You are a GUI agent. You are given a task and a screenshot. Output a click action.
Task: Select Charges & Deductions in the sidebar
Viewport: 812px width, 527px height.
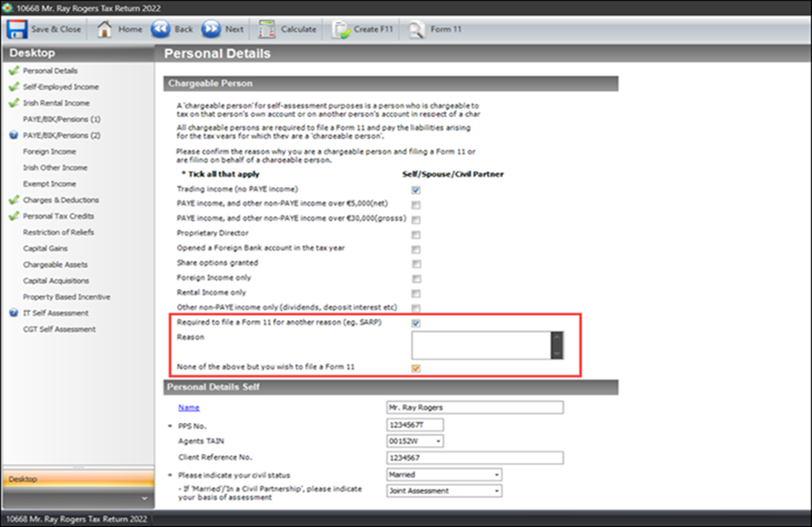coord(61,200)
